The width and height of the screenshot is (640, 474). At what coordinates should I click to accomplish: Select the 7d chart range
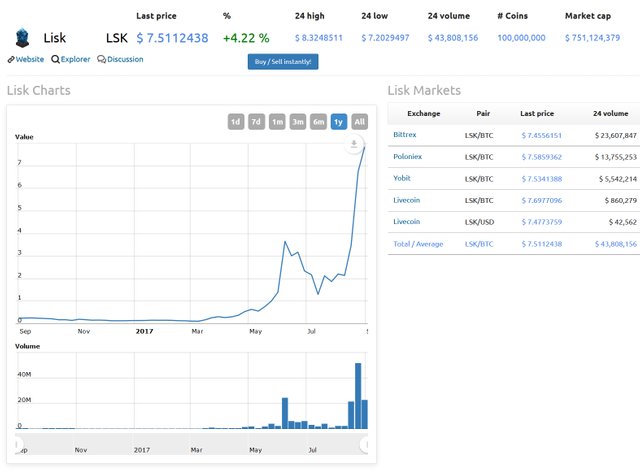256,122
